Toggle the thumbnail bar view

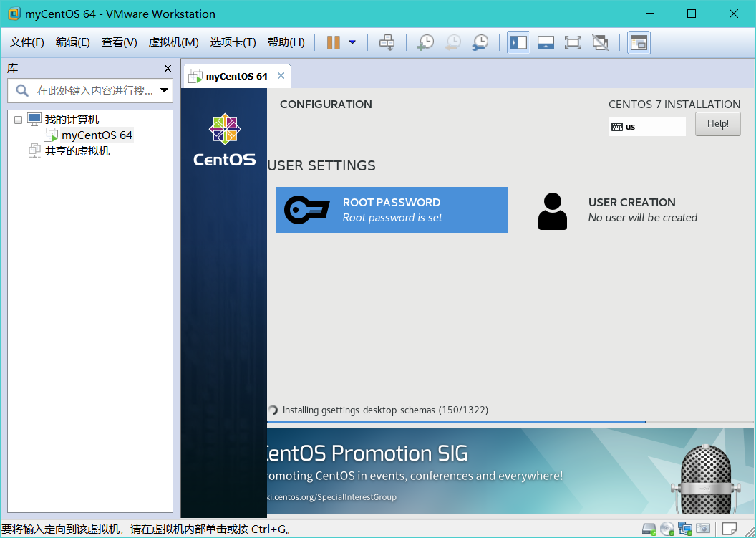point(546,42)
